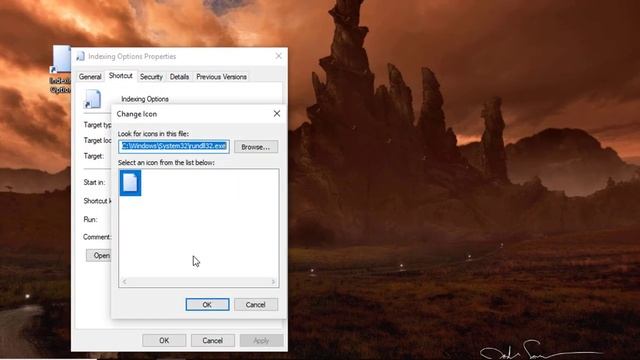Click the 'Indexing Options' name text in Properties
The width and height of the screenshot is (640, 360).
coord(145,99)
